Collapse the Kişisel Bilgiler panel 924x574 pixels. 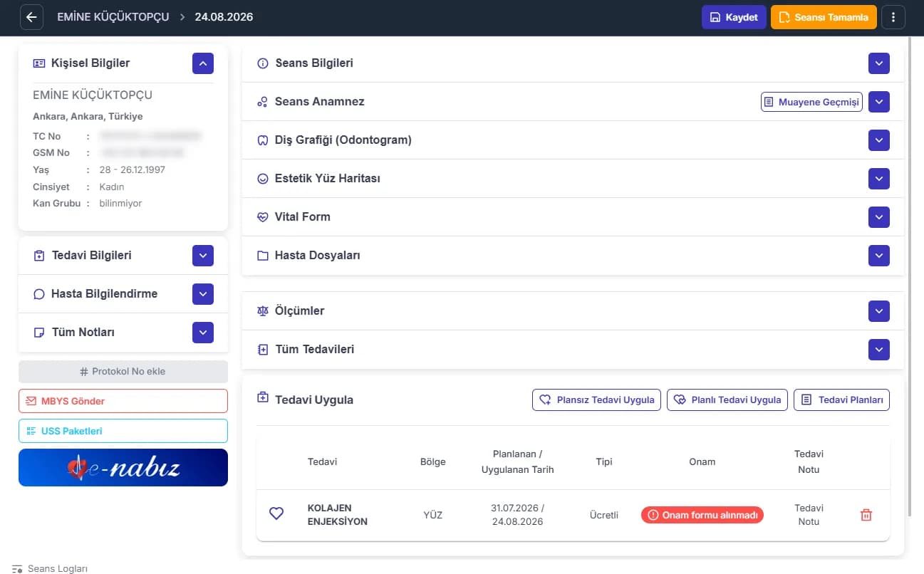203,63
